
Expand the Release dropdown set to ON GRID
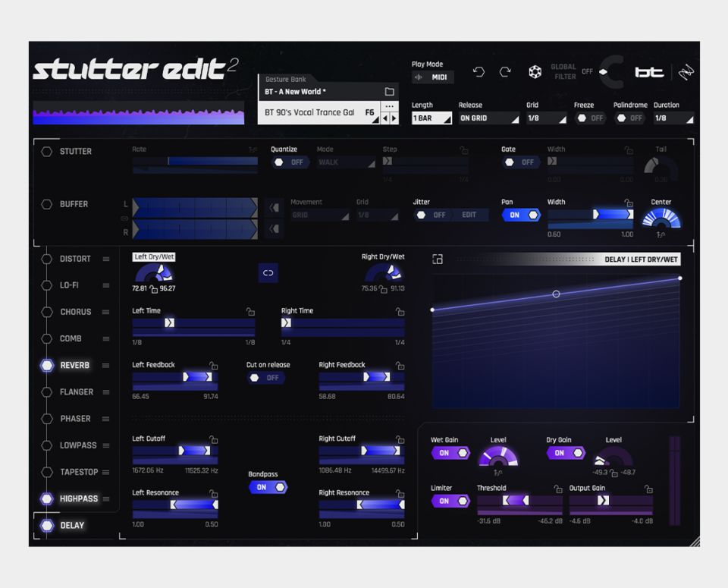[489, 118]
